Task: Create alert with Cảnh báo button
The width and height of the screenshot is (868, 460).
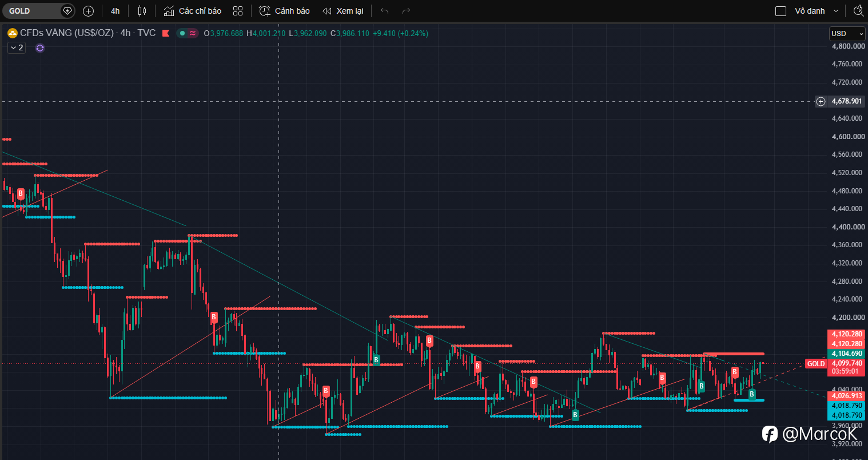Action: coord(285,11)
